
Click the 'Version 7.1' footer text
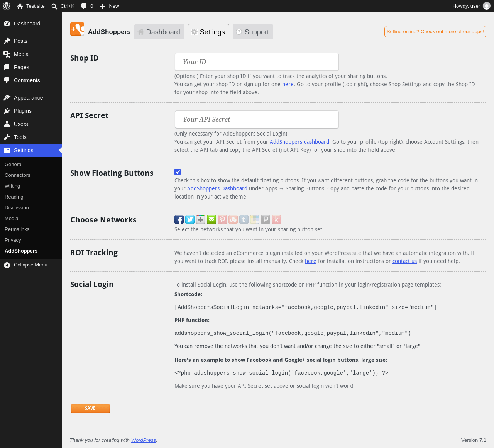click(x=474, y=440)
